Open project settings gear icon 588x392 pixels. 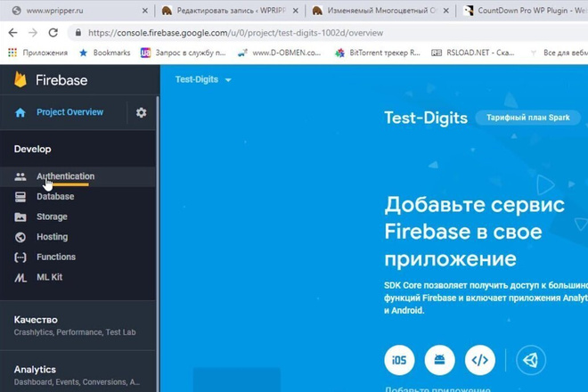tap(141, 112)
